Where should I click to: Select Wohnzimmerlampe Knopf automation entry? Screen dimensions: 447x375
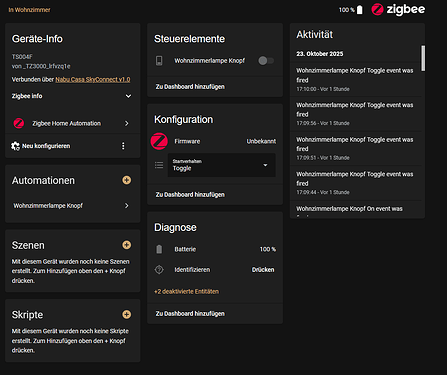[x=48, y=206]
